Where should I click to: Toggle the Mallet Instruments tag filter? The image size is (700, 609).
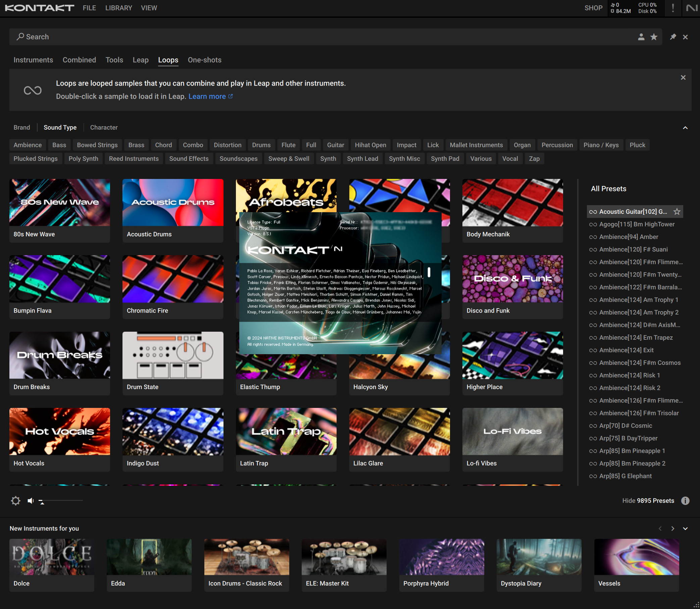coord(476,145)
